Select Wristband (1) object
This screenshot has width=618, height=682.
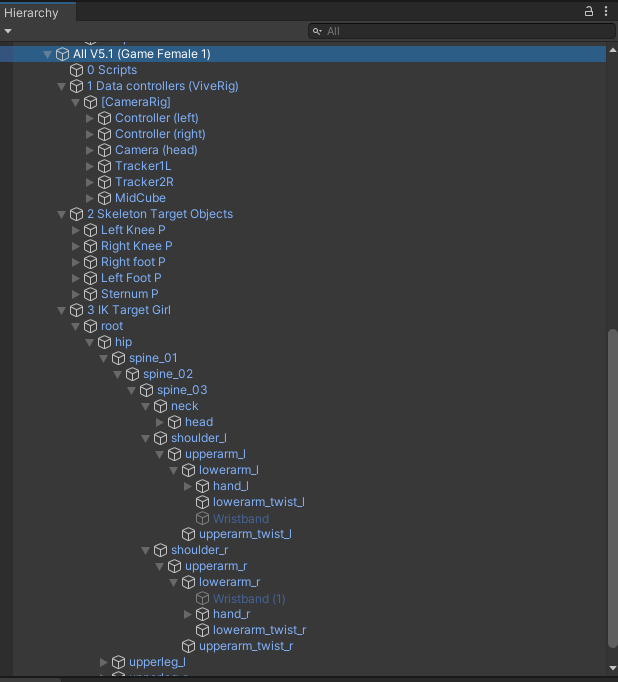249,598
